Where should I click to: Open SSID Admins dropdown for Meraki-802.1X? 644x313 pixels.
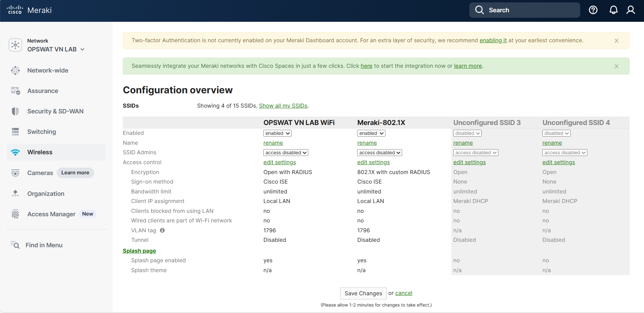[x=380, y=153]
